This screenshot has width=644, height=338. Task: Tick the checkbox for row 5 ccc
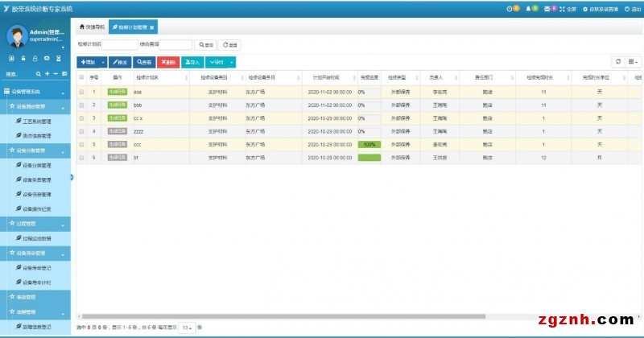(81, 144)
